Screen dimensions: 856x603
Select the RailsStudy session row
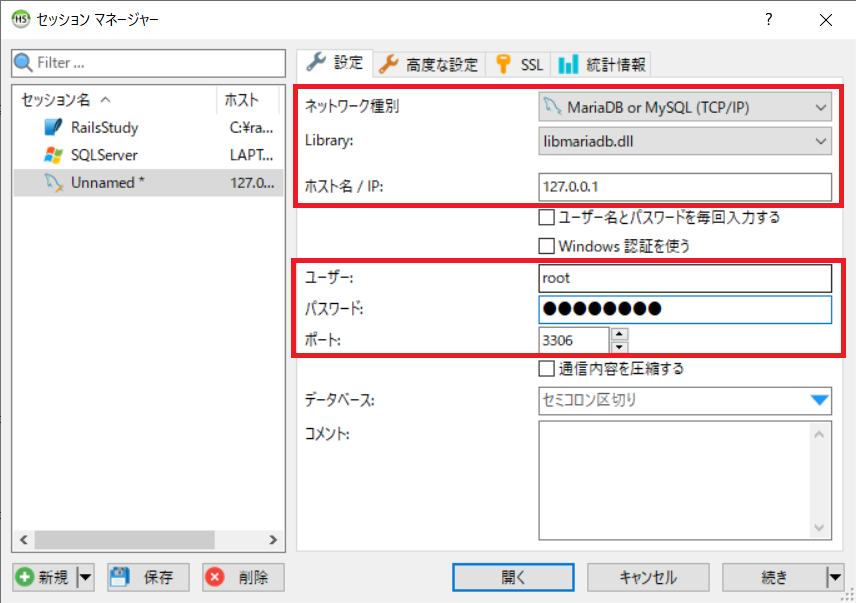point(148,127)
